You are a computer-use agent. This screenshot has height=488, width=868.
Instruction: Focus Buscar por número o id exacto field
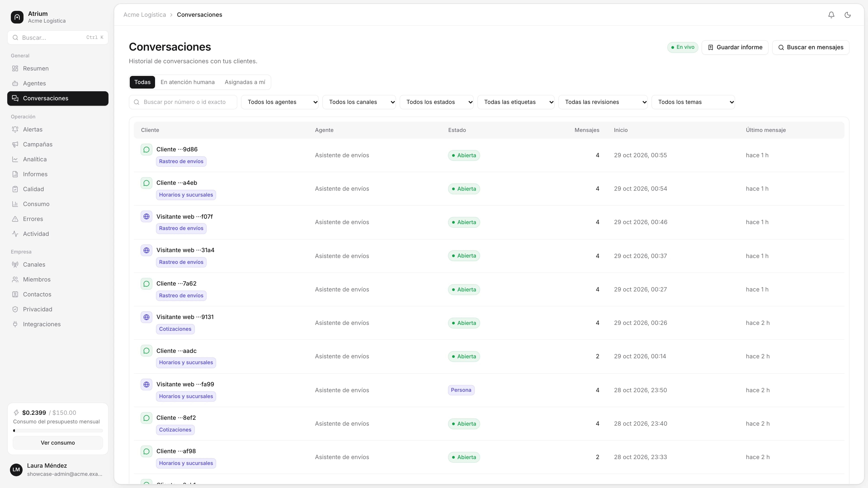(x=183, y=102)
